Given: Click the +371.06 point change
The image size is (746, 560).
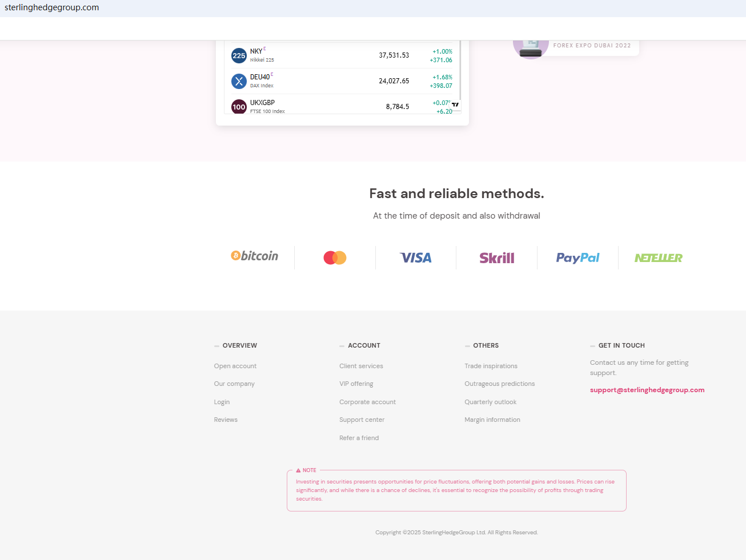Looking at the screenshot, I should (x=441, y=60).
